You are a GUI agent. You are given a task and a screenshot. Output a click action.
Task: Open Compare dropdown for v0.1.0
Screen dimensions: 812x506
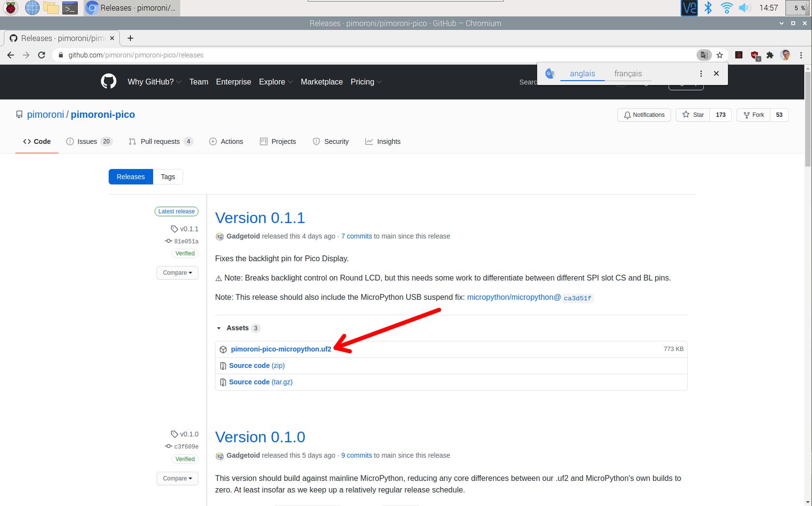pyautogui.click(x=177, y=478)
